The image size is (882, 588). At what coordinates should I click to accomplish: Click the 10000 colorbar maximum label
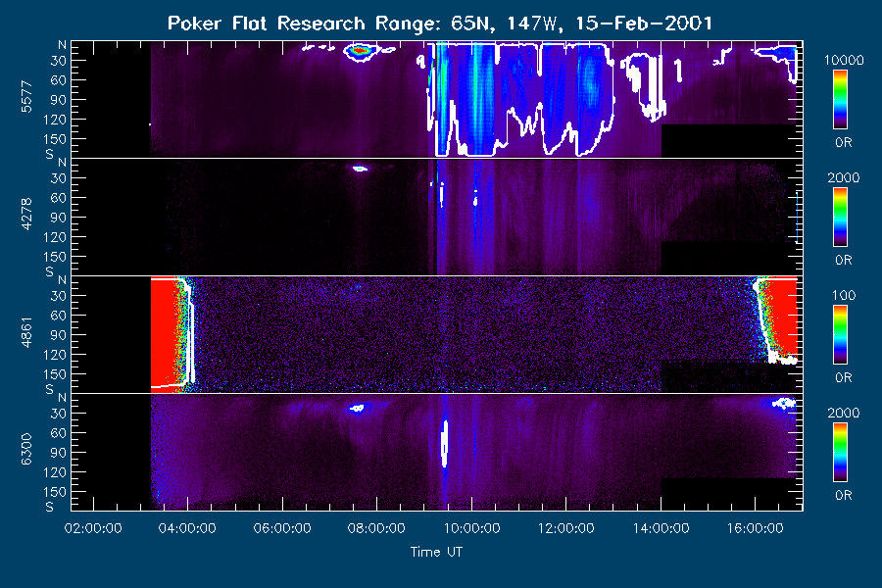[843, 60]
